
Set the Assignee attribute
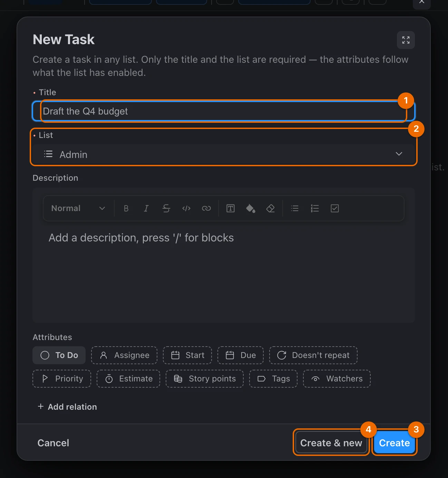[x=124, y=355]
